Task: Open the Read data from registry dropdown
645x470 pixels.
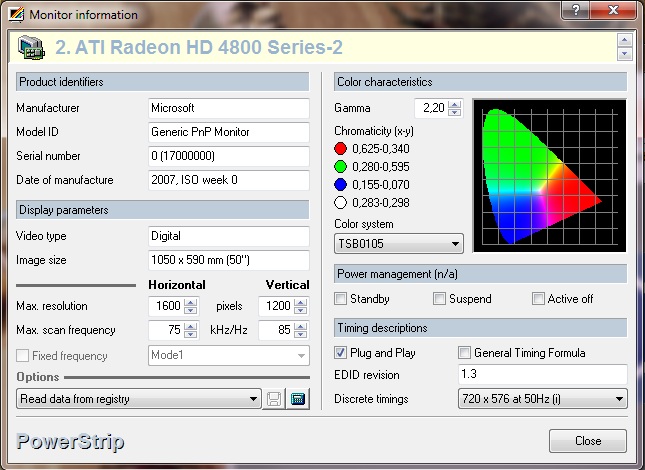Action: [x=139, y=399]
